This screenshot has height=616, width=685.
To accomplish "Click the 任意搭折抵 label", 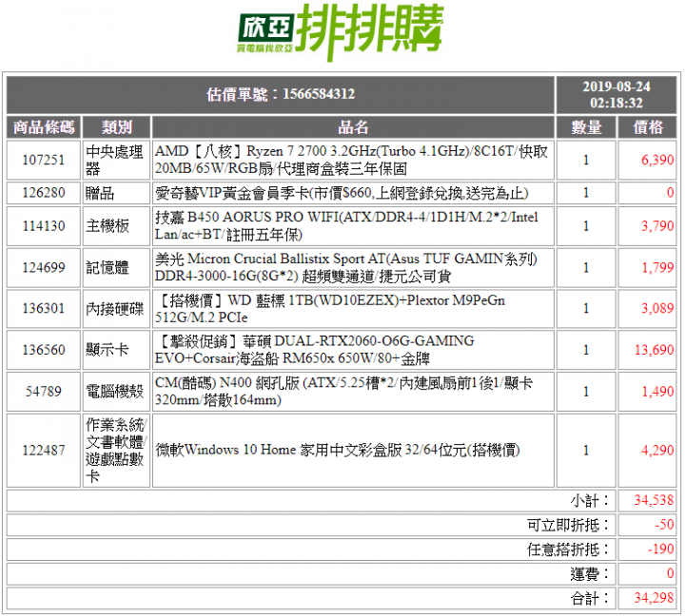I will (567, 549).
